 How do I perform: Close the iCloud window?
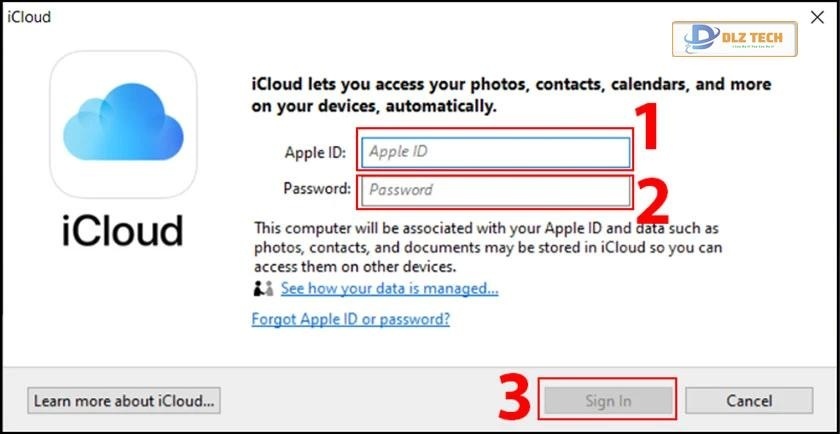[816, 17]
